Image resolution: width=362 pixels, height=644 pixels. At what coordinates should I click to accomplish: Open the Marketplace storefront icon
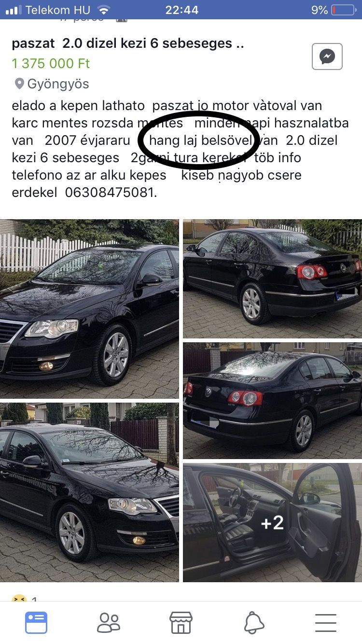click(181, 623)
